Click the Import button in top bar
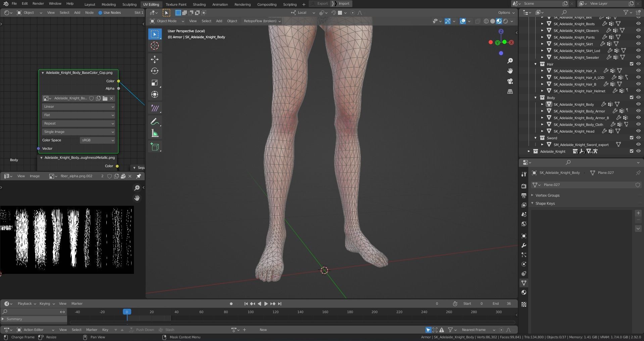The image size is (644, 341). 341,4
